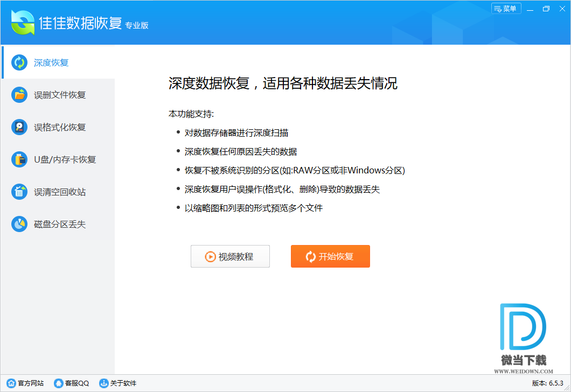Click the 误清空回收站 trash bin icon

click(19, 192)
